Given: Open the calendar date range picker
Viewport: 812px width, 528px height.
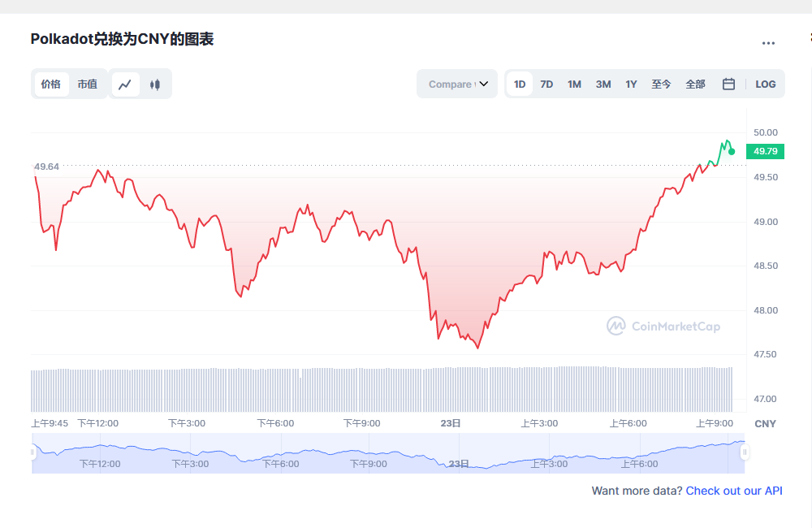Looking at the screenshot, I should pos(728,84).
